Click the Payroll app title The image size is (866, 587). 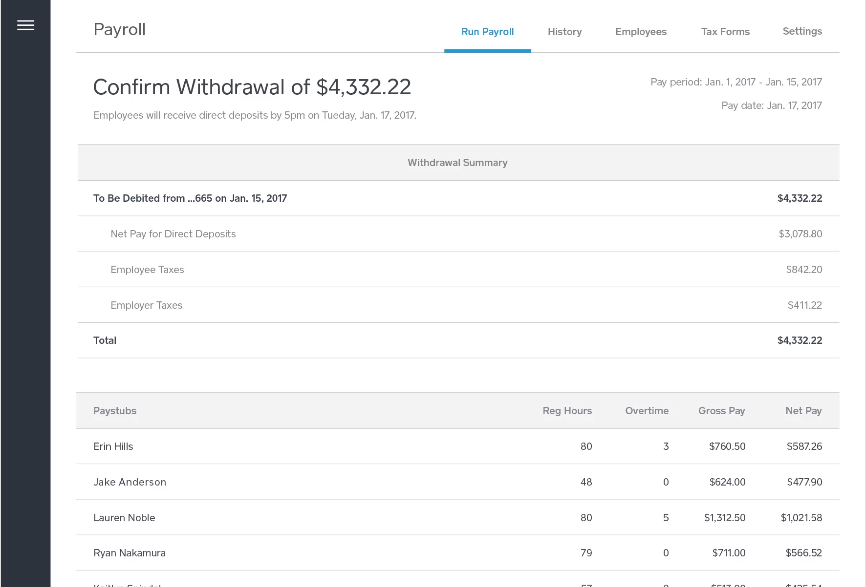click(119, 29)
